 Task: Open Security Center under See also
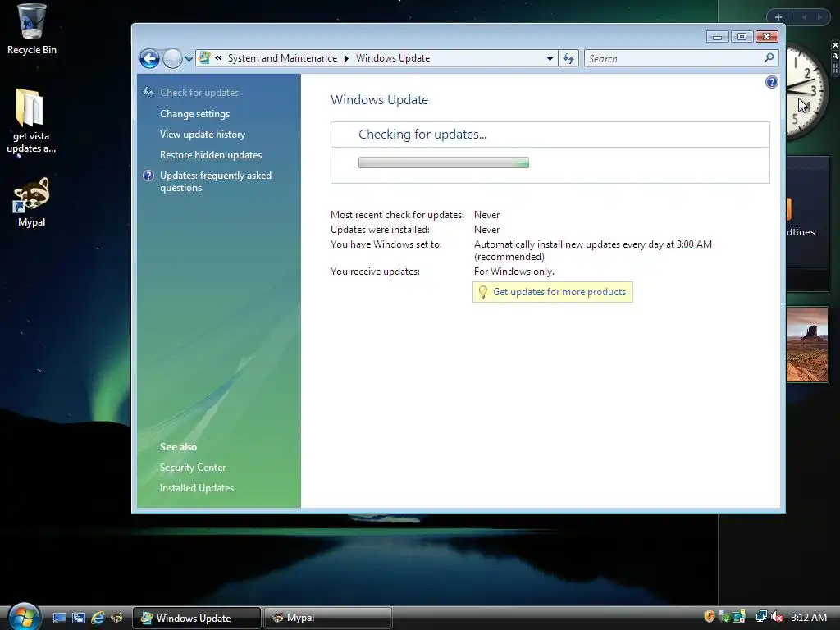pyautogui.click(x=192, y=467)
